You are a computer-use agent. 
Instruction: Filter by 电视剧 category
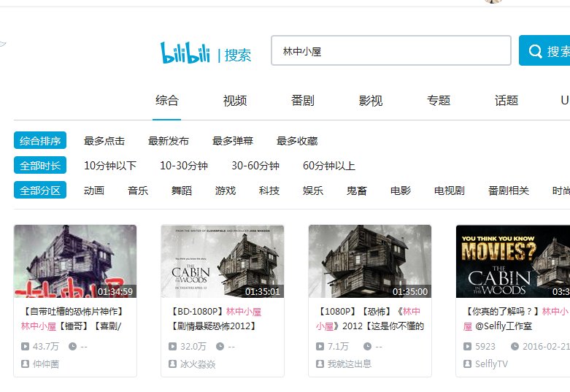450,191
